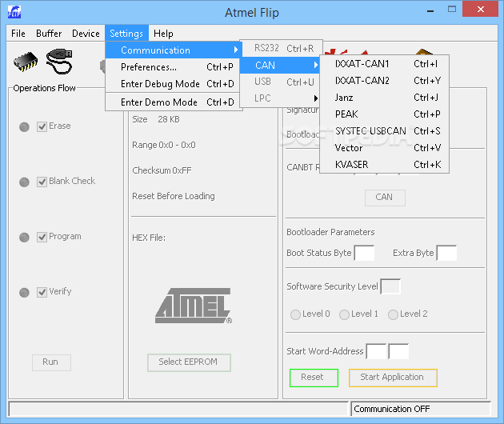Click the gray status dot beside Erase

(24, 127)
